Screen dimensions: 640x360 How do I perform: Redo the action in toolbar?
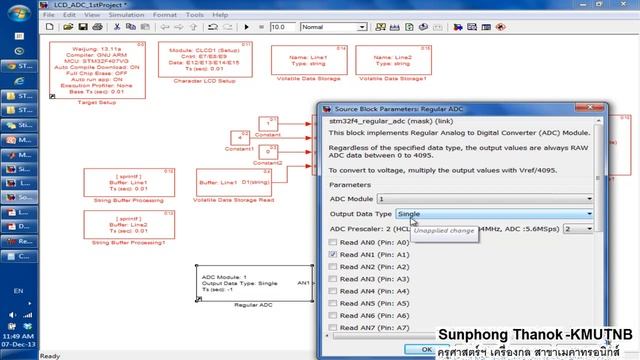[x=227, y=27]
